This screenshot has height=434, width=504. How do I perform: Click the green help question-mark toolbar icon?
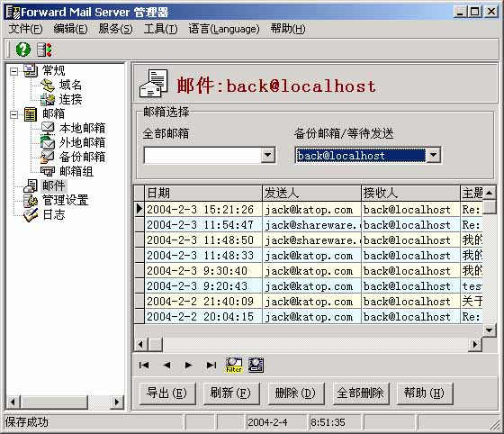pyautogui.click(x=23, y=50)
